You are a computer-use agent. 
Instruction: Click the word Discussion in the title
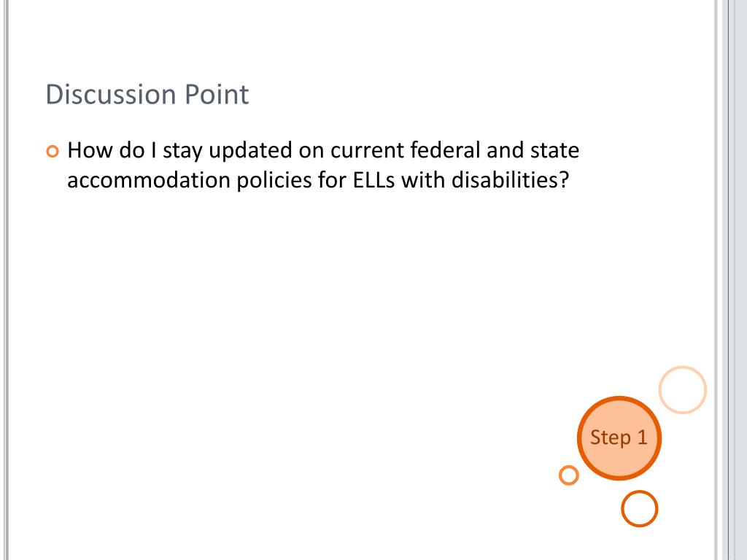tap(111, 94)
